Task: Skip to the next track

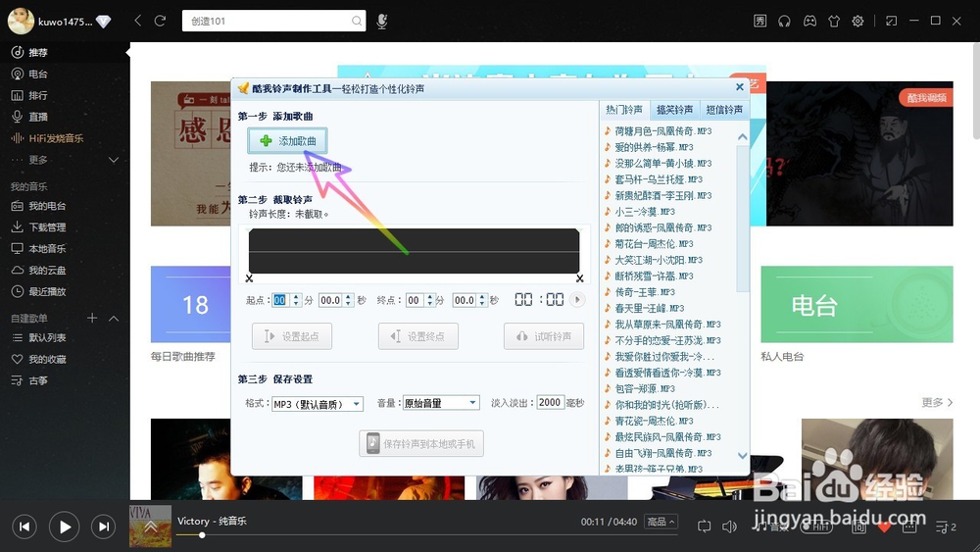Action: tap(104, 527)
